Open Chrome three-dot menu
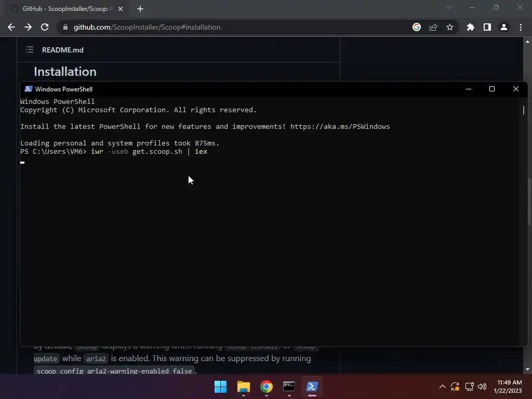This screenshot has height=399, width=532. coord(521,27)
